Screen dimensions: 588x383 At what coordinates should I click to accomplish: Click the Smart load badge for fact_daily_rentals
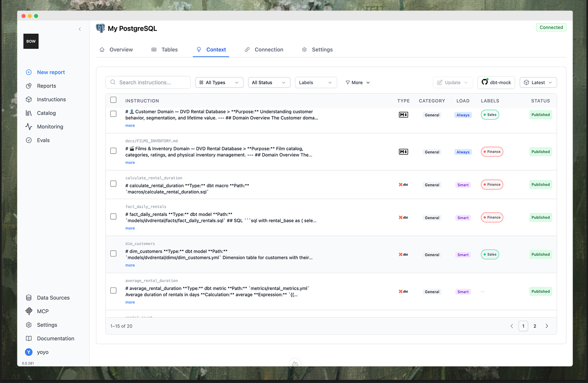click(463, 218)
